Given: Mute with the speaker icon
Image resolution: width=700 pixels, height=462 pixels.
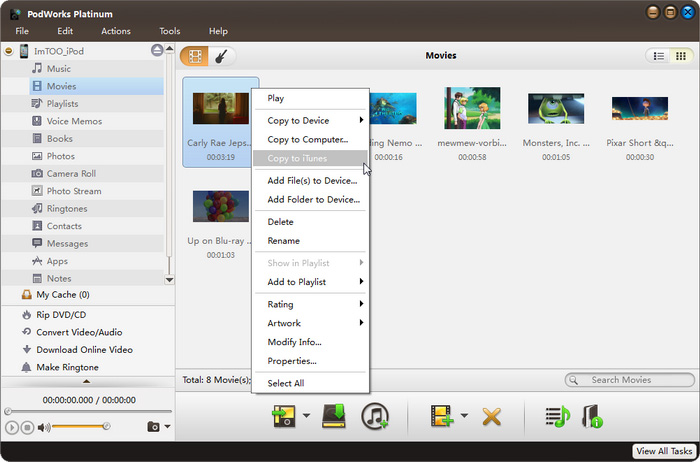Looking at the screenshot, I should coord(43,428).
